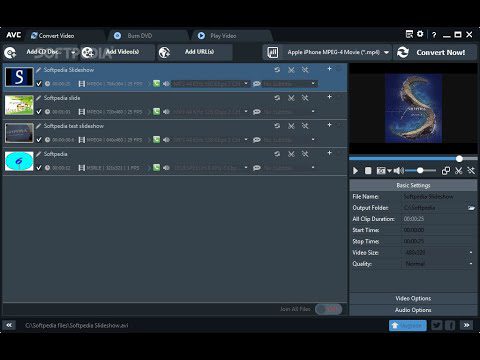The height and width of the screenshot is (360, 480).
Task: Click the pencil rename icon for Softpedia Slideshow
Action: (x=39, y=70)
